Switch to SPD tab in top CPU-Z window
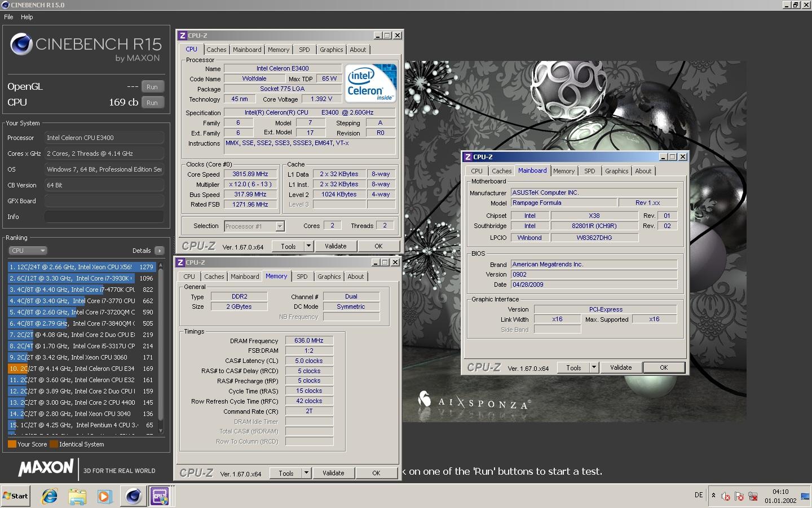 point(304,50)
